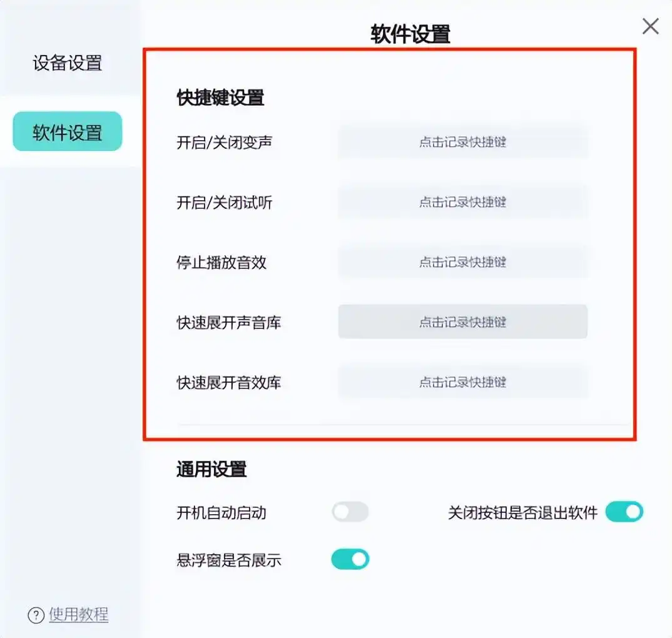Click the 悬浮窗是否展示 label
The height and width of the screenshot is (638, 672).
[229, 560]
